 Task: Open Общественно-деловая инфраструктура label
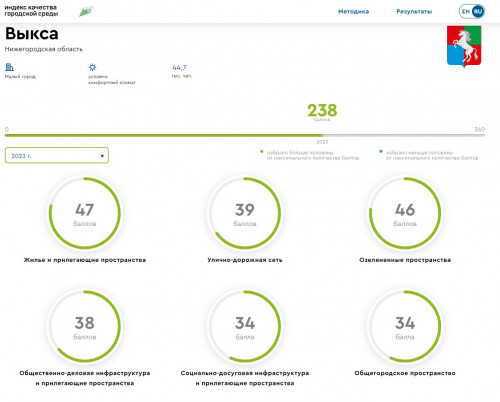[x=85, y=378]
